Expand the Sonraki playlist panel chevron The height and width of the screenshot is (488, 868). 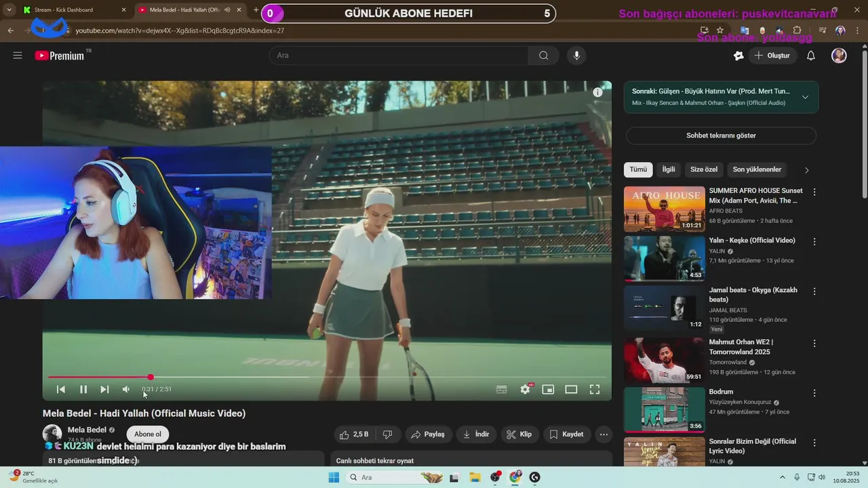tap(805, 97)
